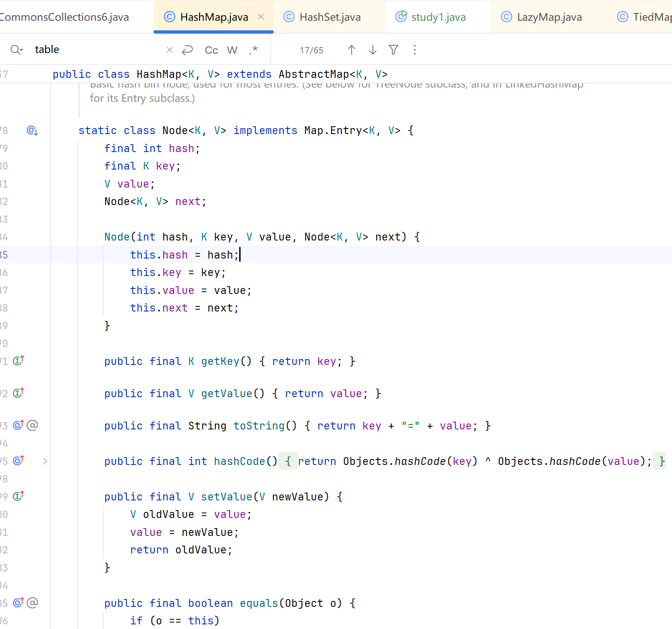Activate the HashMap.java tab

click(214, 17)
